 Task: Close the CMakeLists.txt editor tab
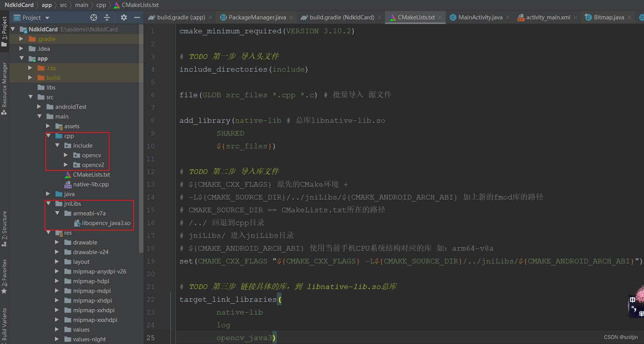tap(440, 17)
